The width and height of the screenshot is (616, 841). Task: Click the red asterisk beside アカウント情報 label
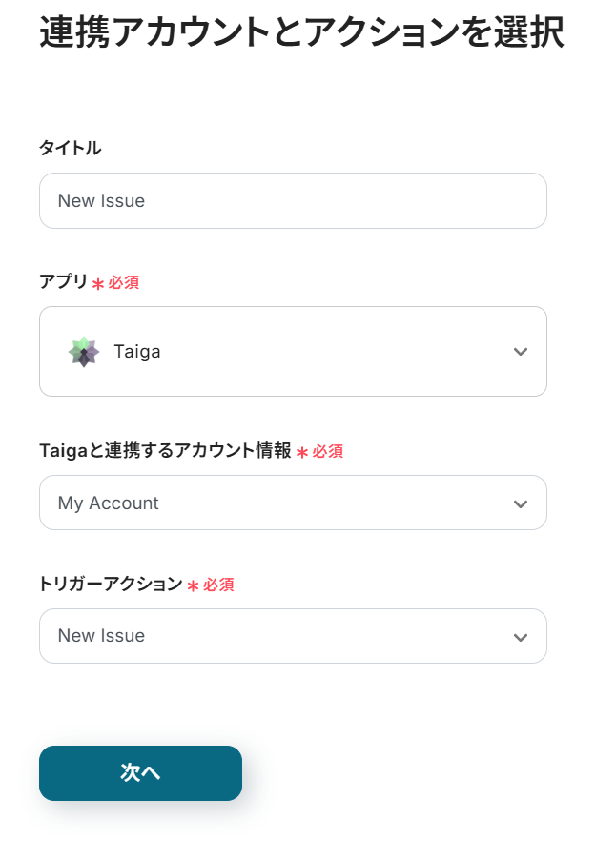coord(302,453)
